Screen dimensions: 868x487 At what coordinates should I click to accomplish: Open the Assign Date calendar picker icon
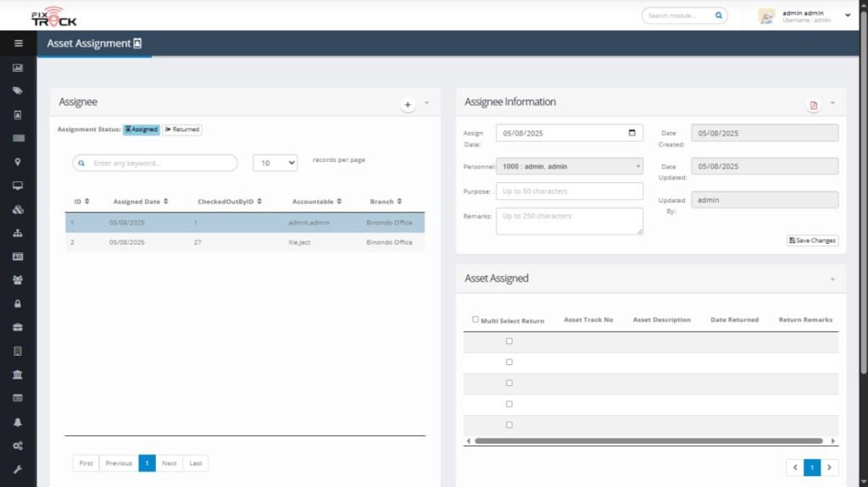pyautogui.click(x=632, y=133)
